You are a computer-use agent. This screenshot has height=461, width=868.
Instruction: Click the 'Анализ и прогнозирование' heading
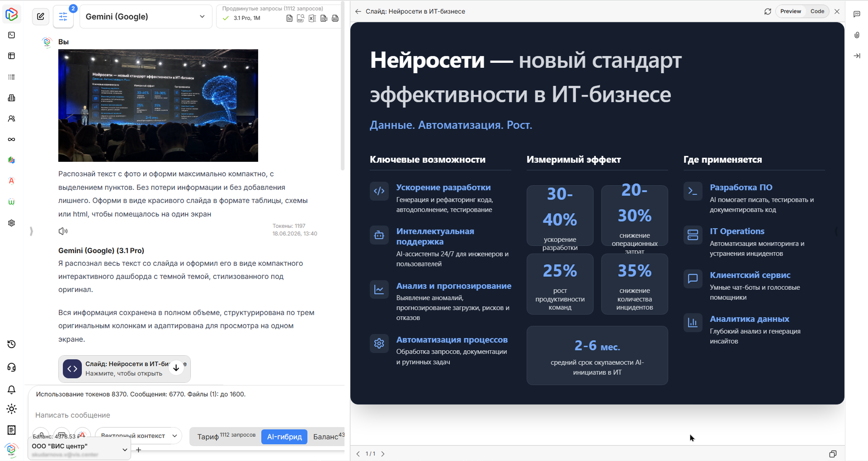pos(454,286)
